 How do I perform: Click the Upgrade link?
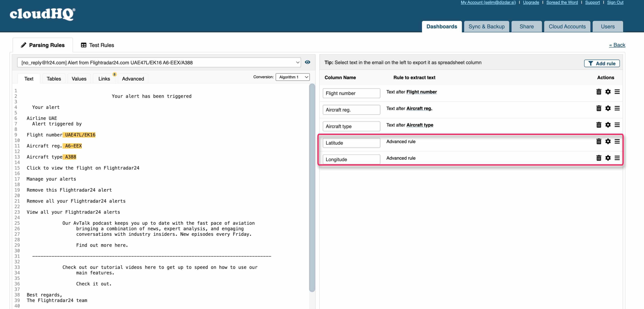pos(531,2)
